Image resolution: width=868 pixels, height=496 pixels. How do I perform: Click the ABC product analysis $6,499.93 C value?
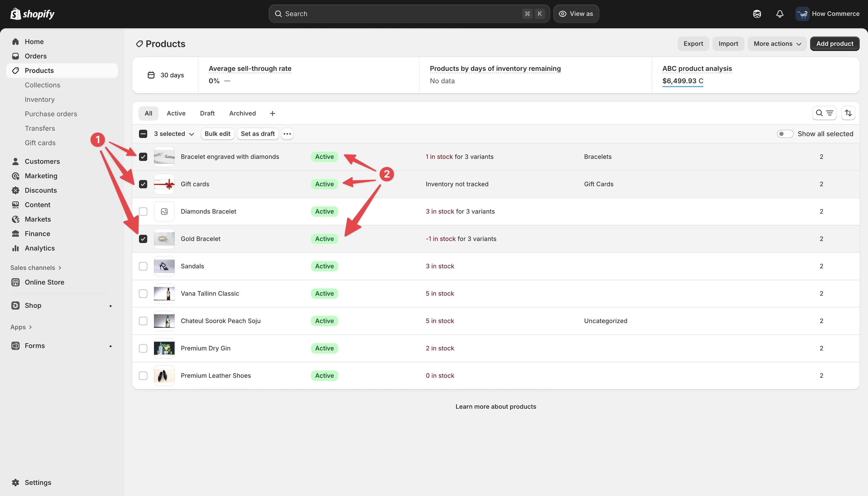(683, 81)
